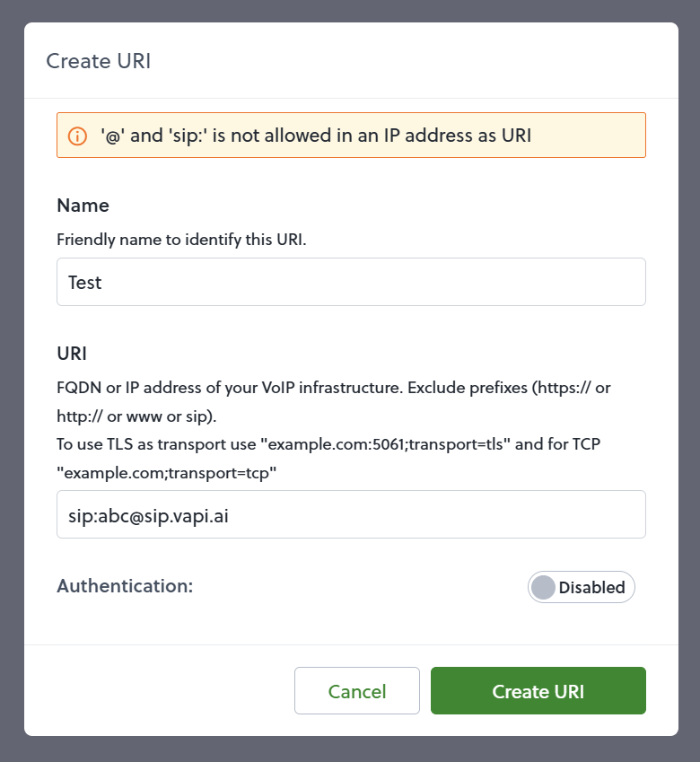Focus the URI input field
Screen dimensions: 700x762
point(351,514)
